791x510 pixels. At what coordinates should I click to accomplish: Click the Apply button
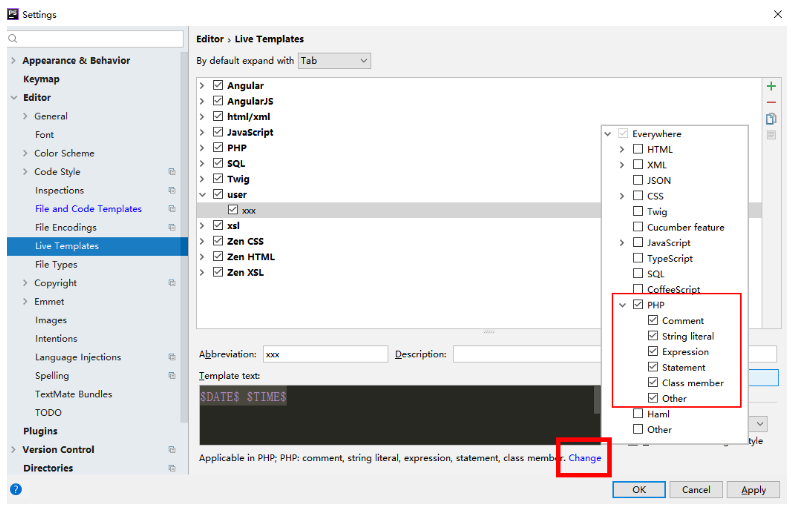[753, 489]
